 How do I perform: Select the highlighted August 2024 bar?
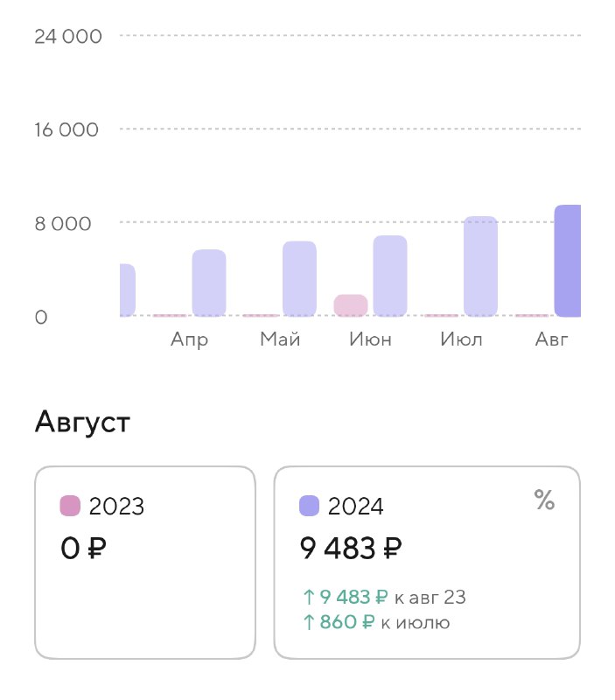click(568, 261)
